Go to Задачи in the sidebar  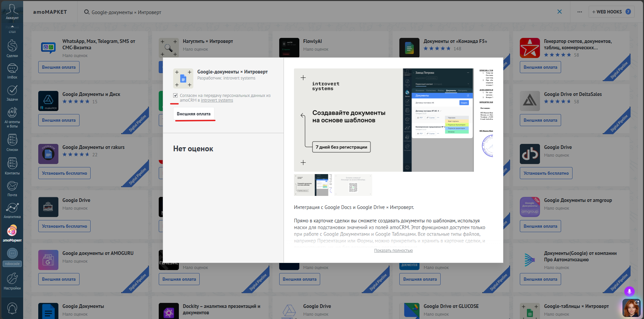(x=12, y=93)
